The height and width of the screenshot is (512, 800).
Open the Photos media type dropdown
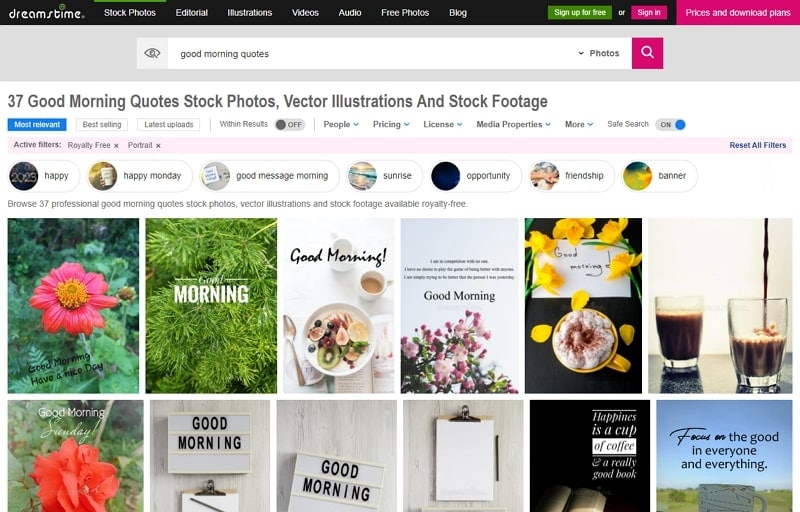click(x=599, y=53)
